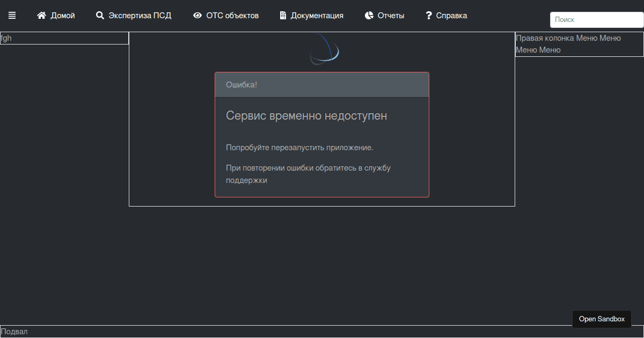The width and height of the screenshot is (644, 338).
Task: Click the Сервис временно недоступен message
Action: pyautogui.click(x=307, y=115)
